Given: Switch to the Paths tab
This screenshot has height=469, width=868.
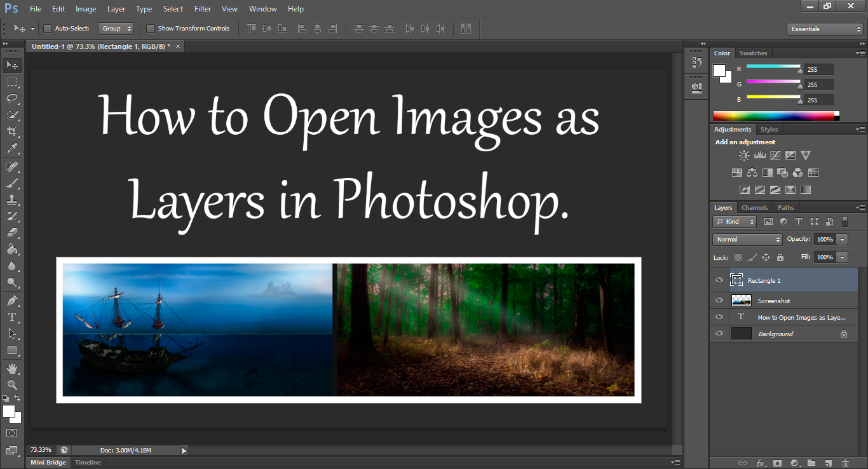Looking at the screenshot, I should 786,208.
